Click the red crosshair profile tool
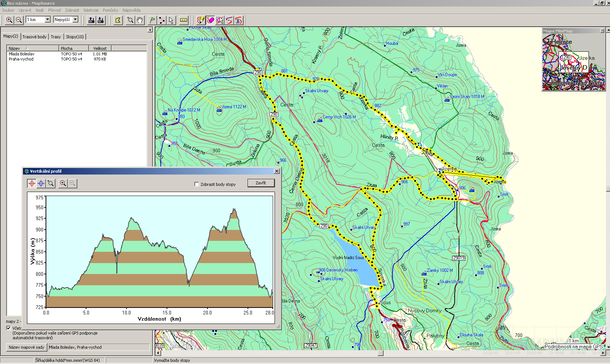610x364 pixels. click(x=32, y=183)
